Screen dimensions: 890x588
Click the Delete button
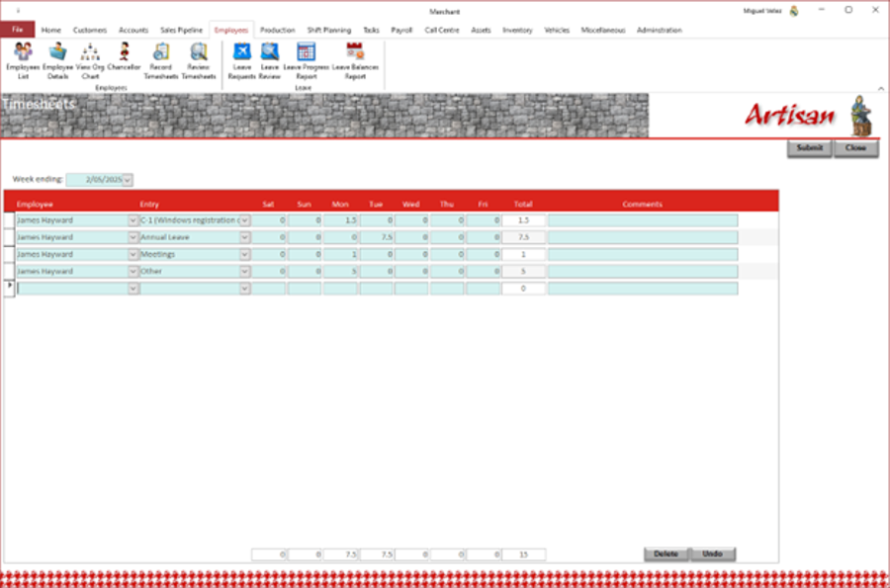(x=665, y=554)
